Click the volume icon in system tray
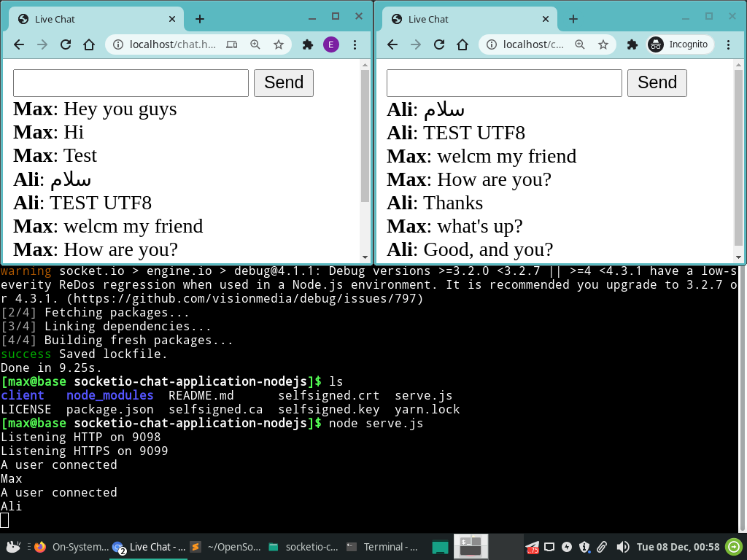This screenshot has width=747, height=560. click(x=622, y=546)
